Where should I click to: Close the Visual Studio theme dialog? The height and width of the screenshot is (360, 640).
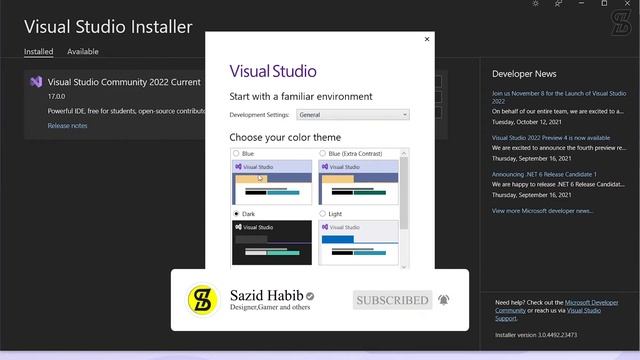pos(427,39)
